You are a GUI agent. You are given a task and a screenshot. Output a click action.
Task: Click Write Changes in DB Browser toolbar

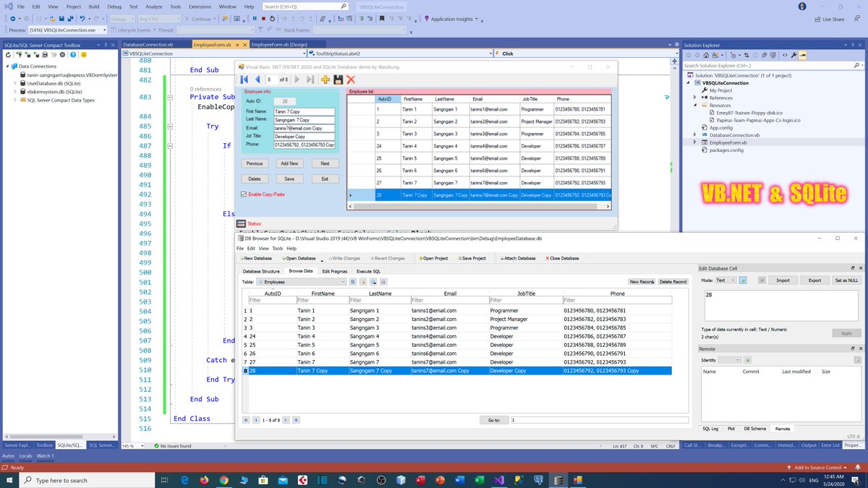345,258
